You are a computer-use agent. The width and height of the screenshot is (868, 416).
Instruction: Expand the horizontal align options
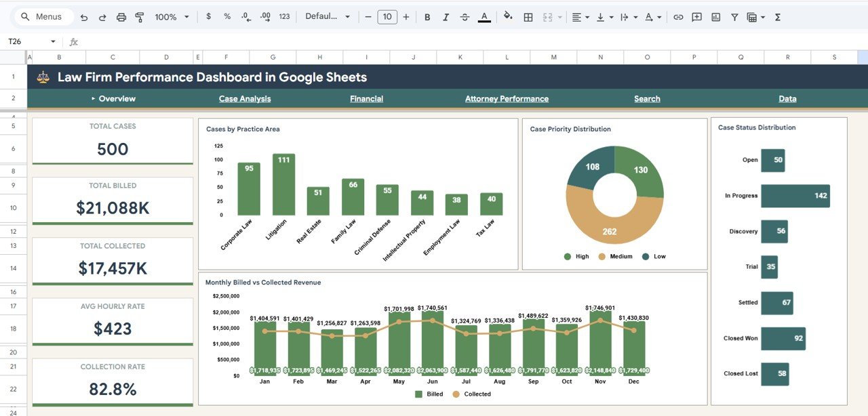587,16
